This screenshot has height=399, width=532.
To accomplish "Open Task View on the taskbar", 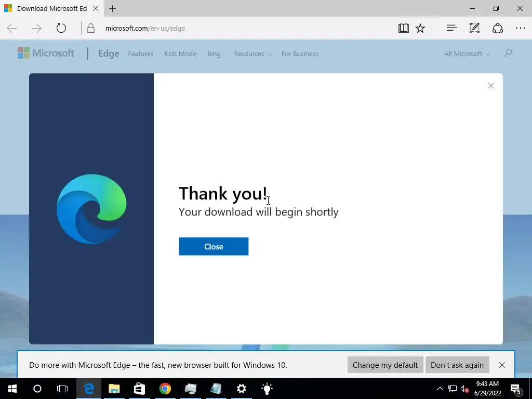I will 62,389.
